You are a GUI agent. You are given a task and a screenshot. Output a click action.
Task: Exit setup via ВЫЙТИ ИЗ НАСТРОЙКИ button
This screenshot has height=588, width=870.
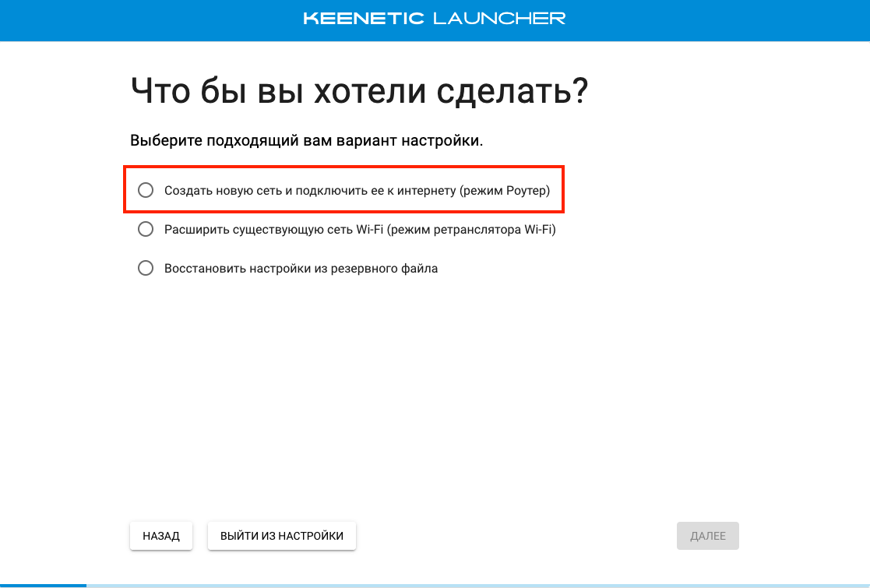pos(282,536)
